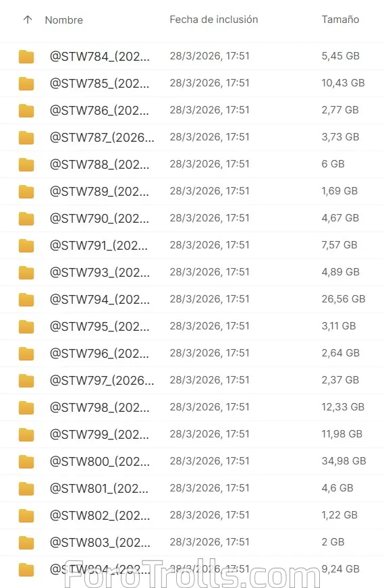The image size is (384, 588).
Task: Open folder named @STW797_(2026...
Action: 102,380
